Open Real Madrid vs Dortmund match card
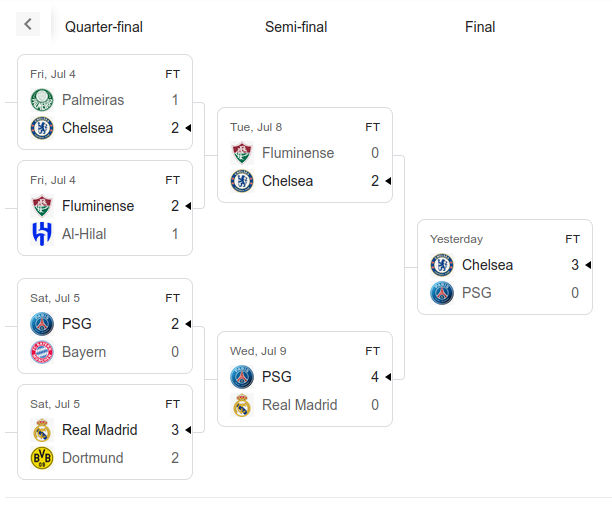Viewport: 612px width, 511px height. pyautogui.click(x=105, y=432)
